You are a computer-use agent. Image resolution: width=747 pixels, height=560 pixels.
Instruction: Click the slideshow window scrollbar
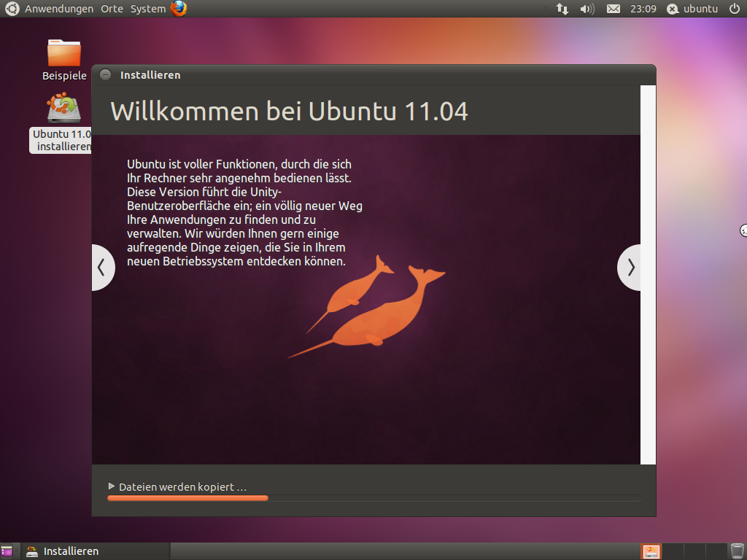click(648, 273)
